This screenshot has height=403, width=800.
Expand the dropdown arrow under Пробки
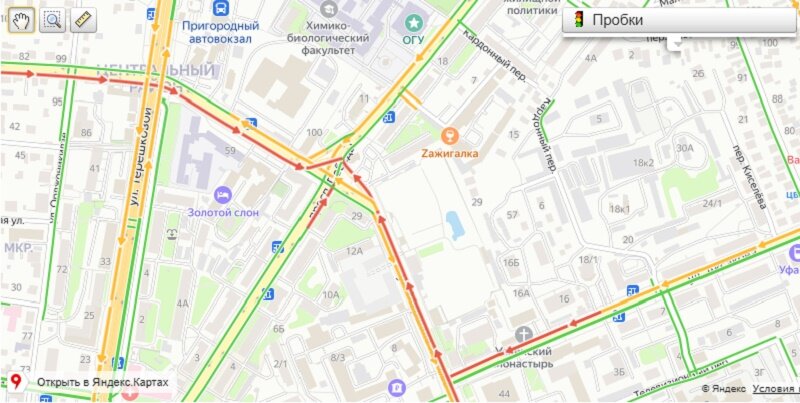point(677,44)
